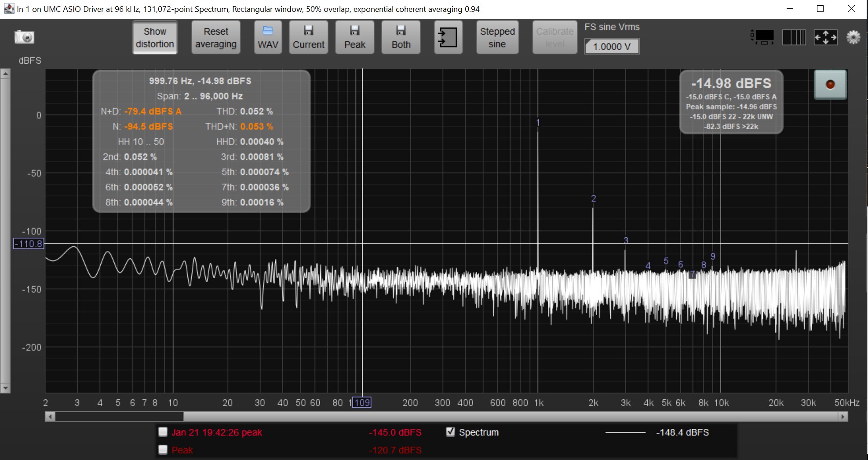Click the Calibrate level button
Image resolution: width=868 pixels, height=460 pixels.
click(x=555, y=38)
